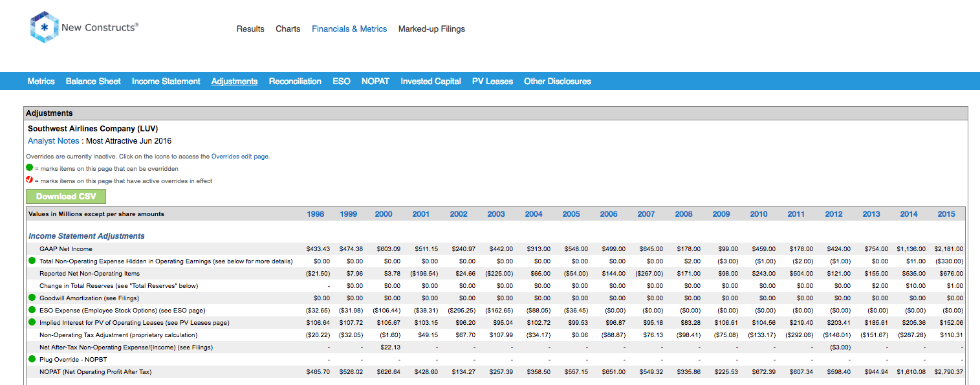Click the 2008 year column header

click(684, 214)
